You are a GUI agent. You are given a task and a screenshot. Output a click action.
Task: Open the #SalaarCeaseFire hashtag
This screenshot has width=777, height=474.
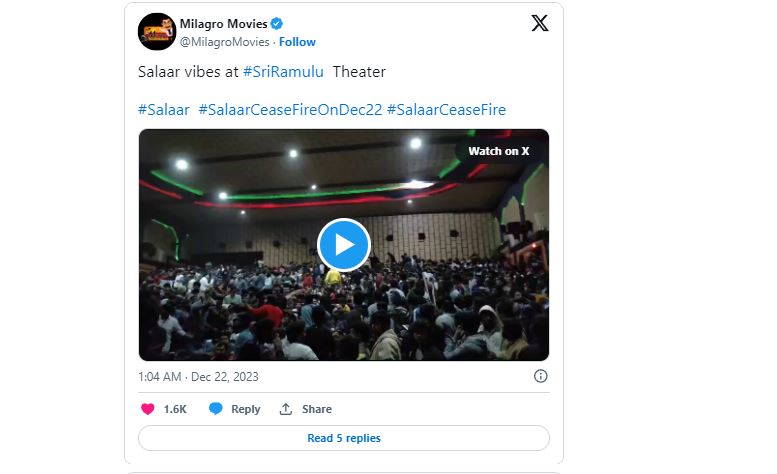click(446, 109)
